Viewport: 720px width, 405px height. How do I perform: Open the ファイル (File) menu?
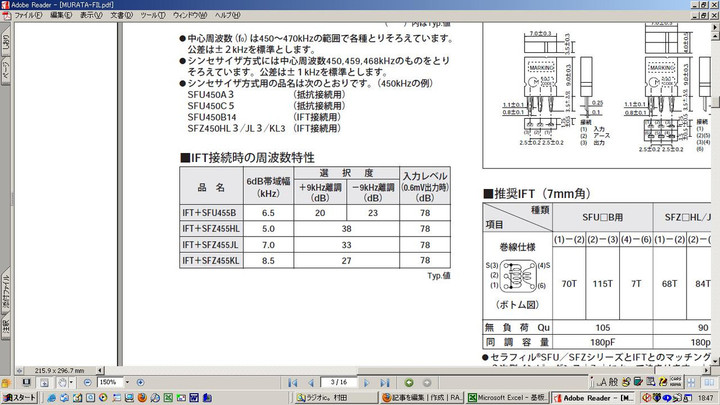pyautogui.click(x=28, y=16)
